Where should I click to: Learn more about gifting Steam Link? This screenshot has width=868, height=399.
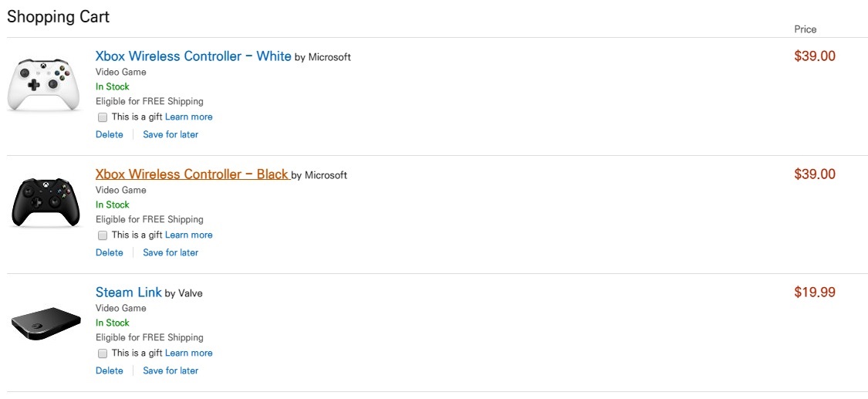(188, 353)
